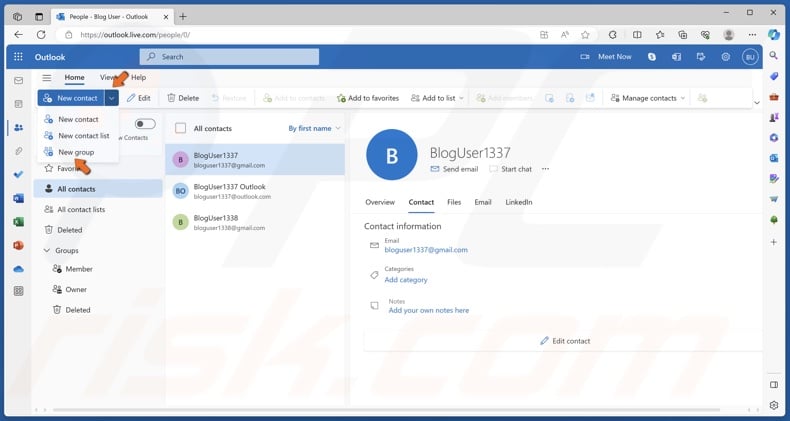Add this page to browser favorites star

585,35
